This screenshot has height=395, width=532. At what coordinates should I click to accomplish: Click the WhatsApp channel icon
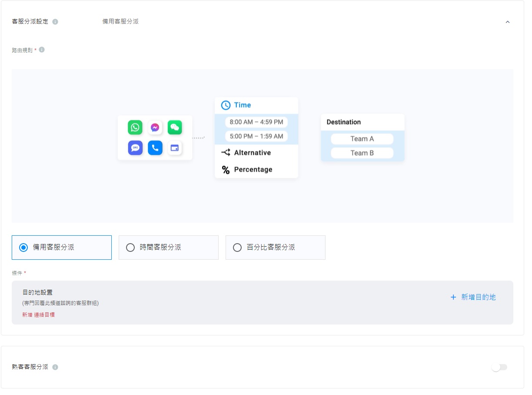click(135, 127)
